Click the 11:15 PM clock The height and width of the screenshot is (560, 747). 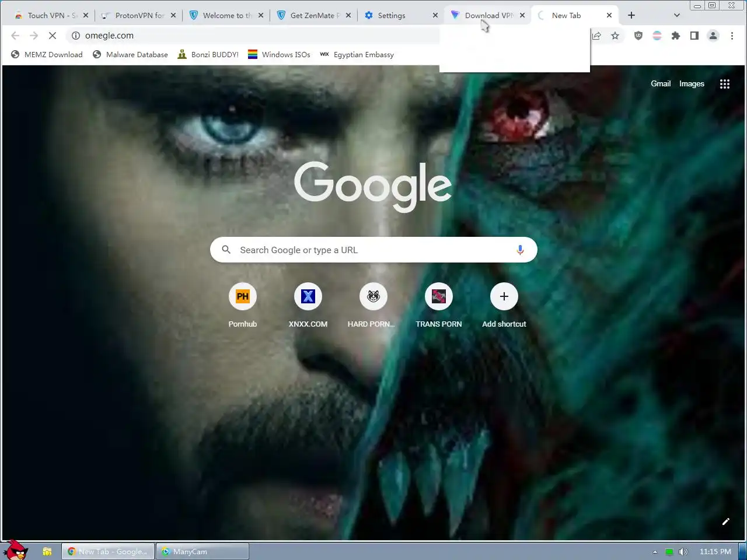(715, 552)
